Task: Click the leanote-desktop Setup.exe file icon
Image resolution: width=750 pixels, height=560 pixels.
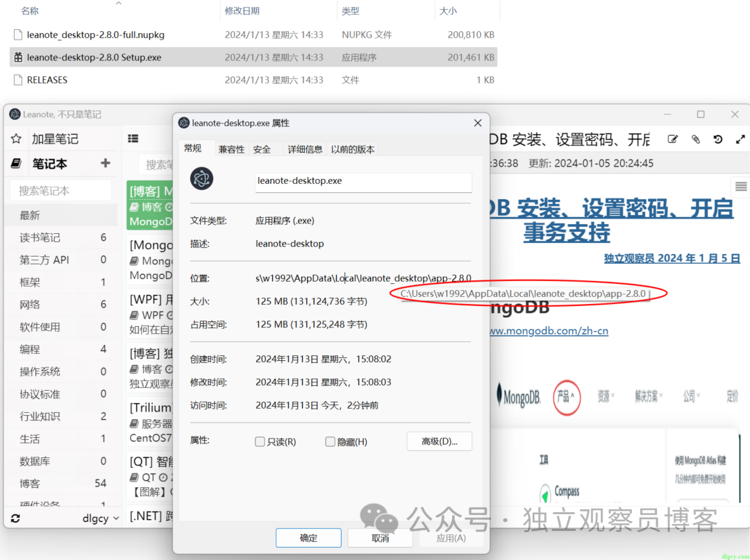Action: (18, 58)
